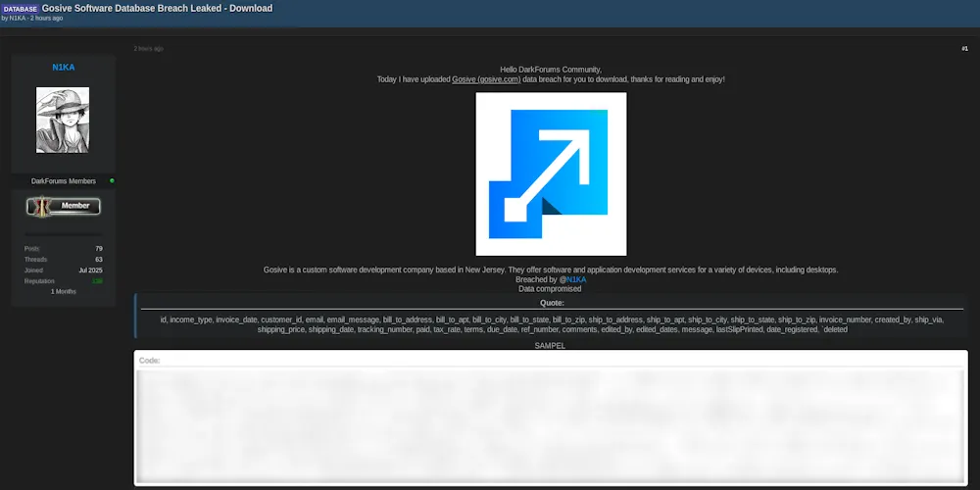Click the Member rank badge
This screenshot has height=490, width=980.
pos(63,206)
